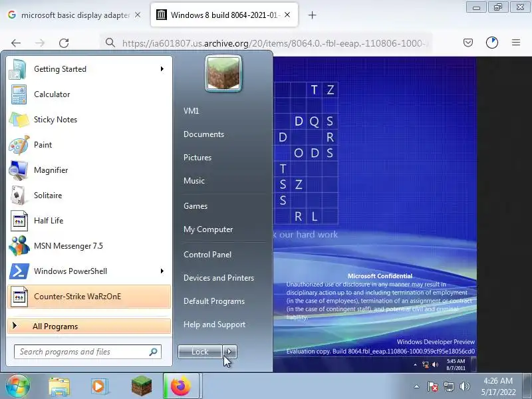Screen dimensions: 532x399
Task: Click the search magnifier icon in Start menu
Action: pyautogui.click(x=154, y=352)
